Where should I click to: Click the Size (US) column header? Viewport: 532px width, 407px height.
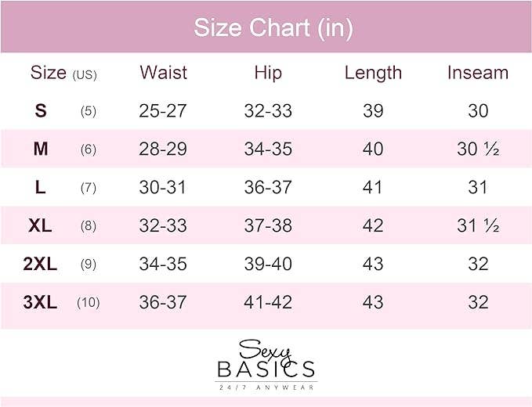[63, 74]
